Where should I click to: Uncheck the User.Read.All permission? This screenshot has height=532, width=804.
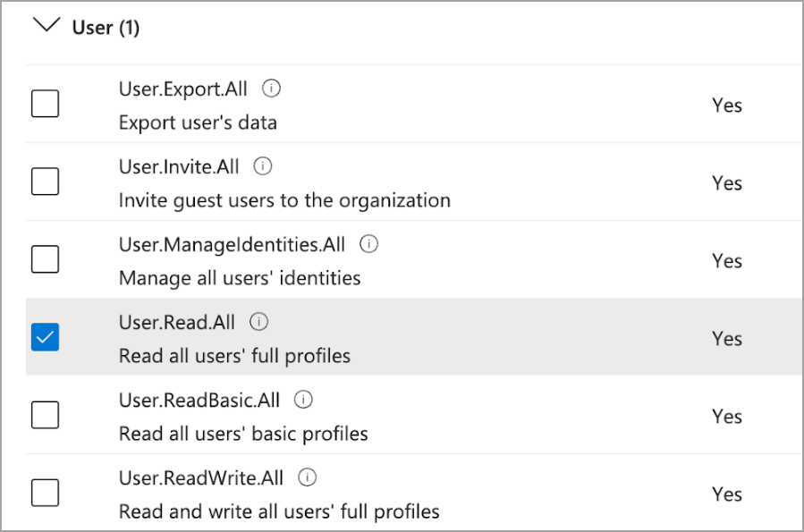point(45,338)
